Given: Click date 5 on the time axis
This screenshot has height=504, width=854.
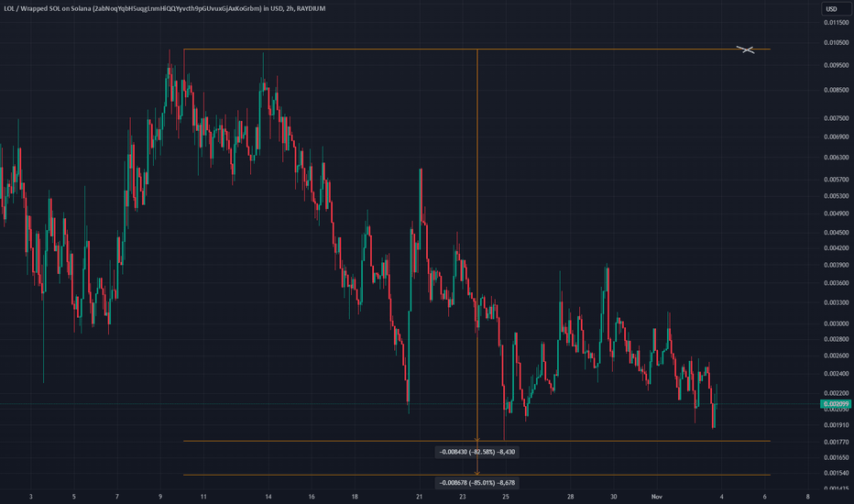Looking at the screenshot, I should click(x=74, y=497).
